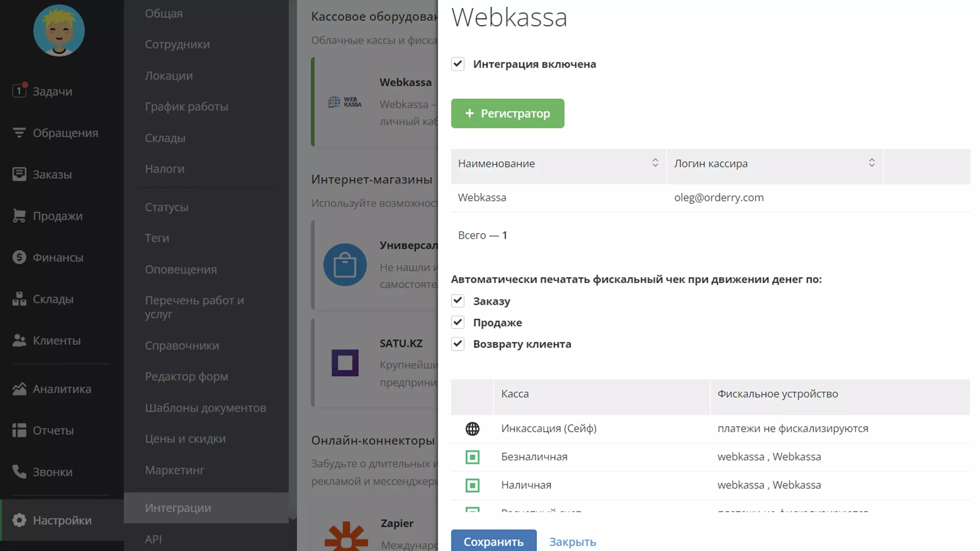
Task: Open Сотрудники settings section
Action: coord(178,44)
